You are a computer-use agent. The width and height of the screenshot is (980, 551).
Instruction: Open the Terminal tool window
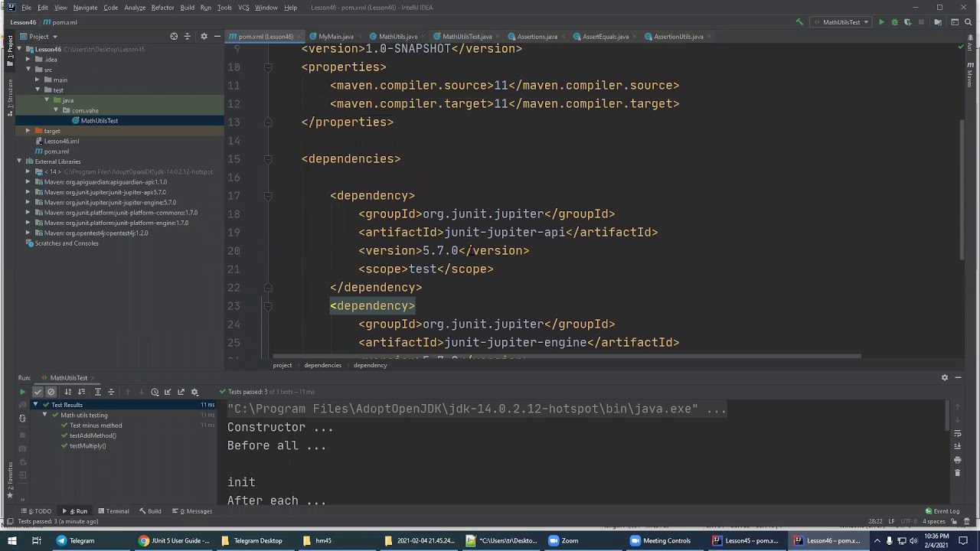point(113,511)
